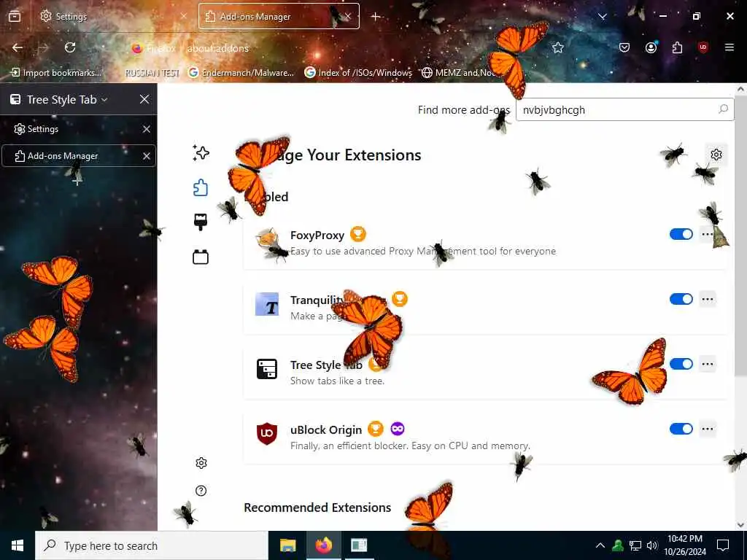Image resolution: width=747 pixels, height=560 pixels.
Task: Open the uBlock Origin toolbar icon
Action: point(703,47)
